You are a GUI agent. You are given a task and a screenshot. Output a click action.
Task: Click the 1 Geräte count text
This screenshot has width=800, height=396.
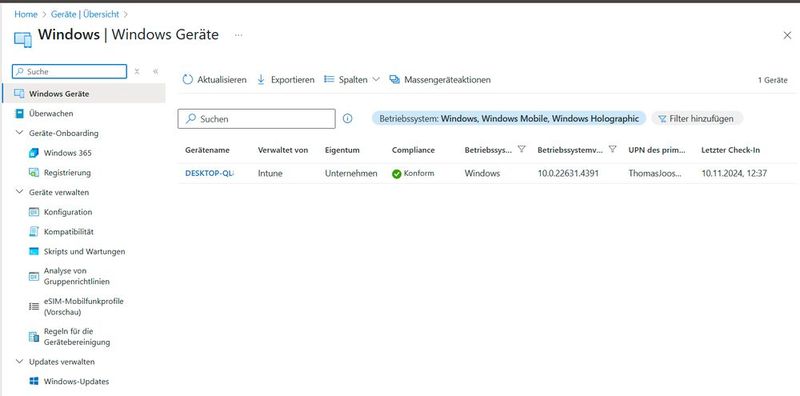tap(772, 80)
